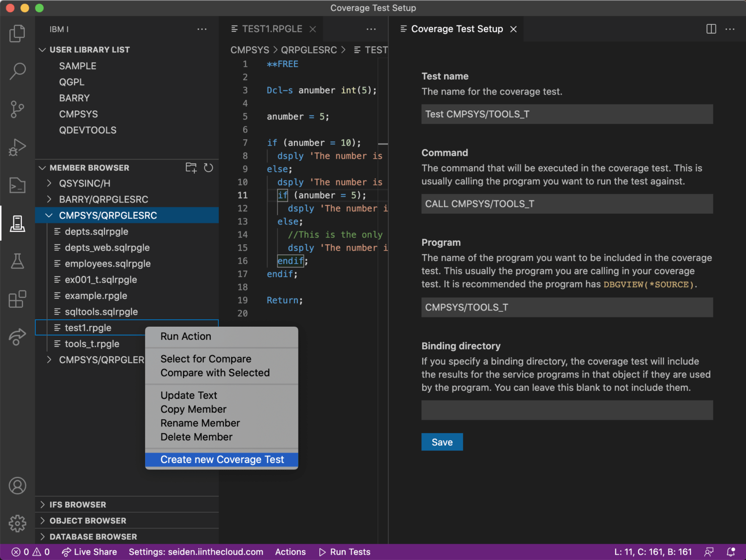Viewport: 746px width, 560px height.
Task: Click the Binding directory input field
Action: point(567,410)
